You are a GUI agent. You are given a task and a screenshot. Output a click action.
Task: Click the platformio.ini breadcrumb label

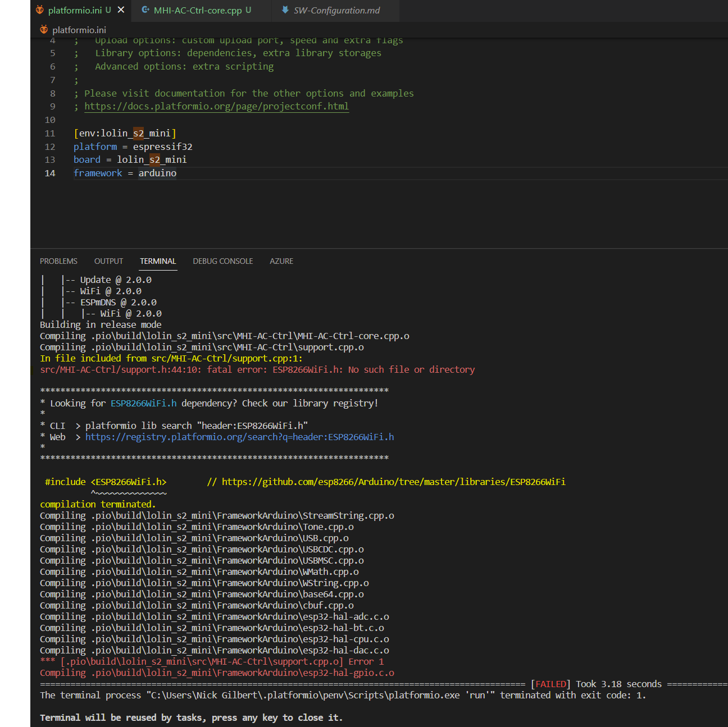pos(79,30)
